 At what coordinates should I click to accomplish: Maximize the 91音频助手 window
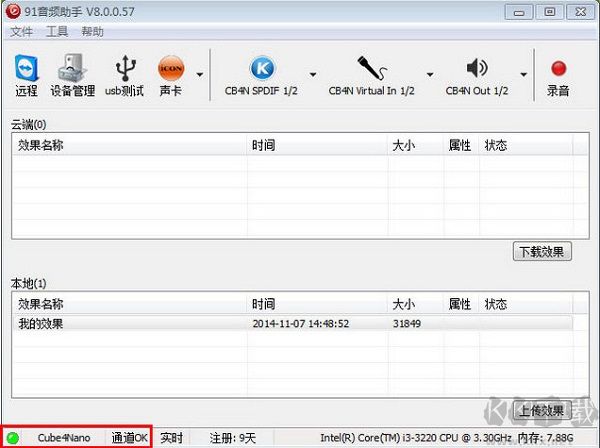[x=550, y=12]
